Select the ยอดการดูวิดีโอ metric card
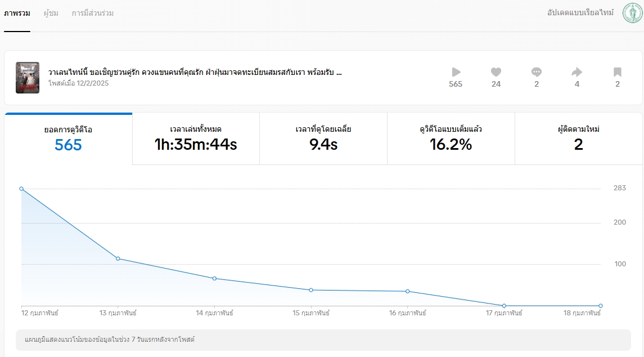 pyautogui.click(x=68, y=139)
